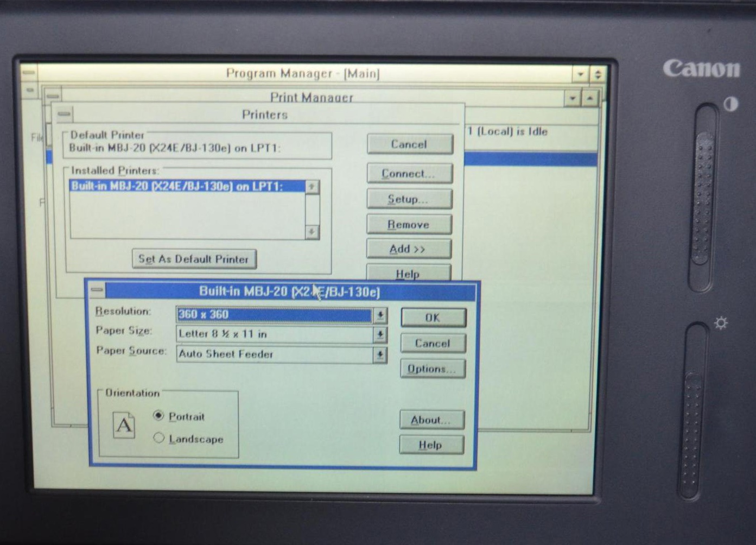756x545 pixels.
Task: Click Set As Default Printer
Action: click(194, 259)
